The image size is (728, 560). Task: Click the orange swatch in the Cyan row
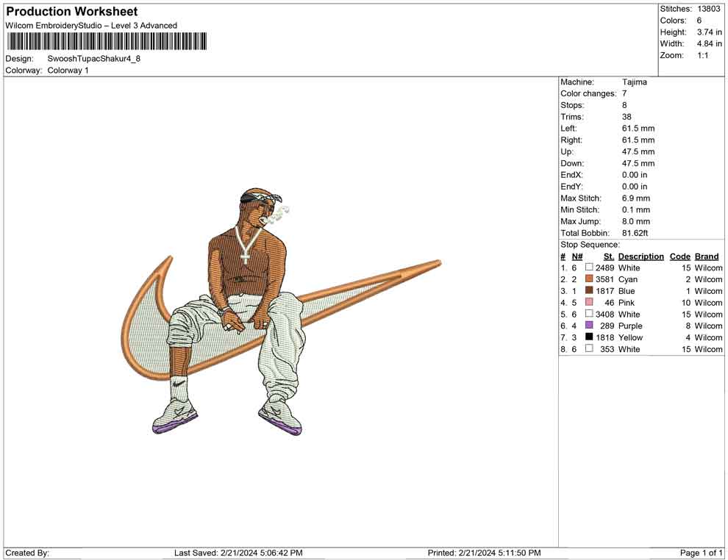coord(589,279)
